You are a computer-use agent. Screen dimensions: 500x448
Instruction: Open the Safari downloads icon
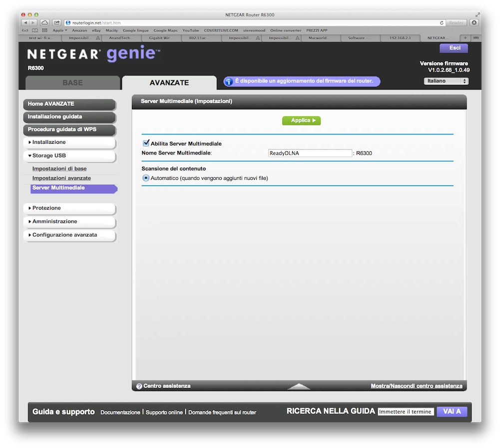click(x=474, y=22)
